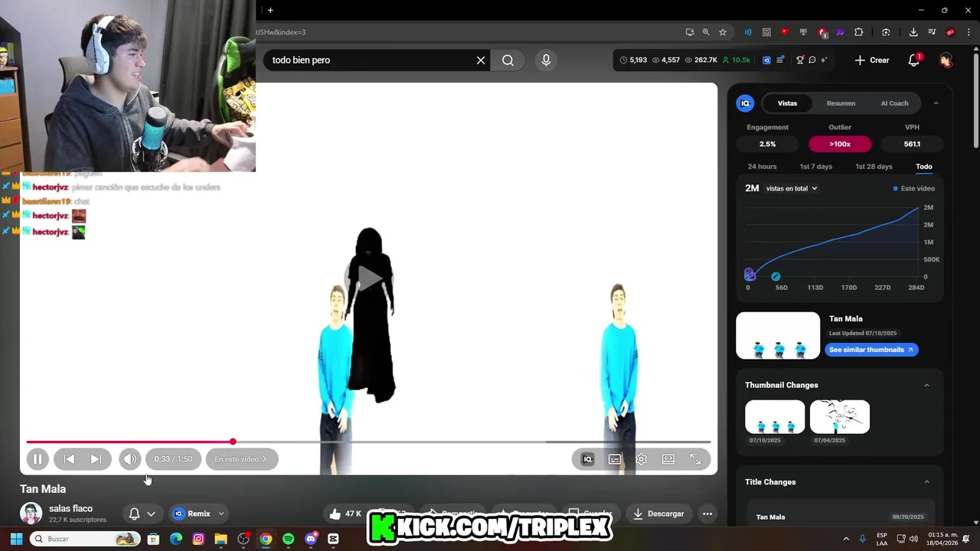Open Chrome extensions puzzle icon
This screenshot has height=551, width=980.
pos(858,32)
